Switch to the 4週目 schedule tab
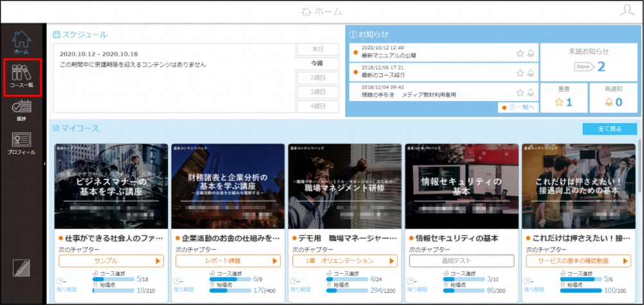Viewport: 644px width, 305px height. click(318, 107)
